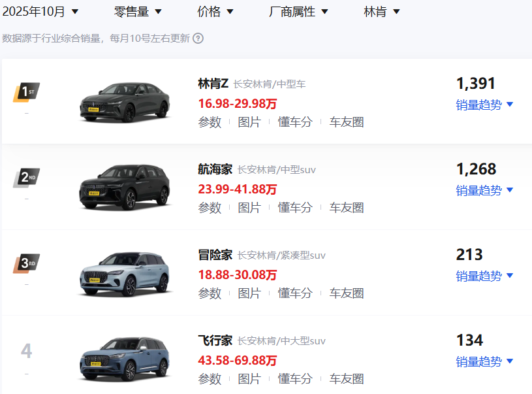The width and height of the screenshot is (532, 394).
Task: Open 参数 link for 林肯Z
Action: point(210,122)
